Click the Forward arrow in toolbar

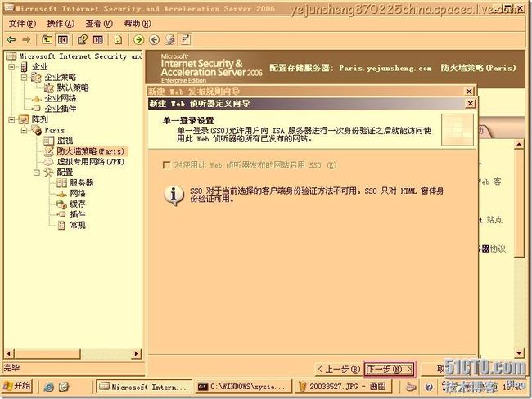click(26, 40)
